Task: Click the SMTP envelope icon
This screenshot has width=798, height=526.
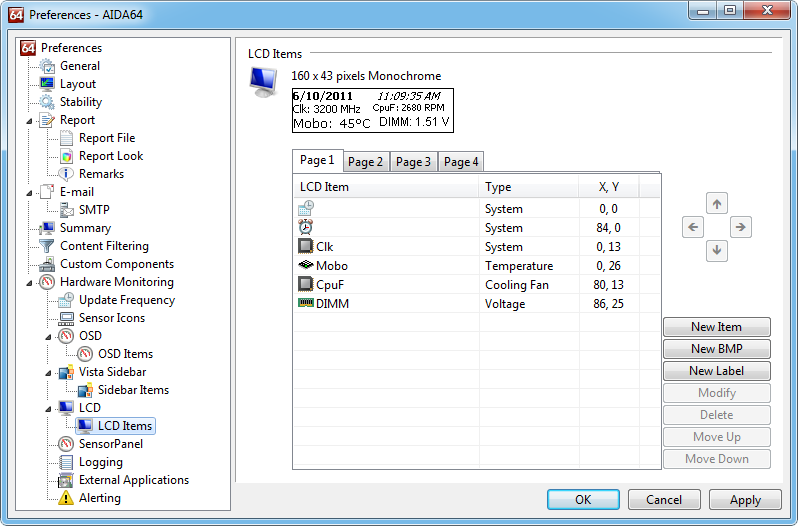Action: tap(66, 210)
